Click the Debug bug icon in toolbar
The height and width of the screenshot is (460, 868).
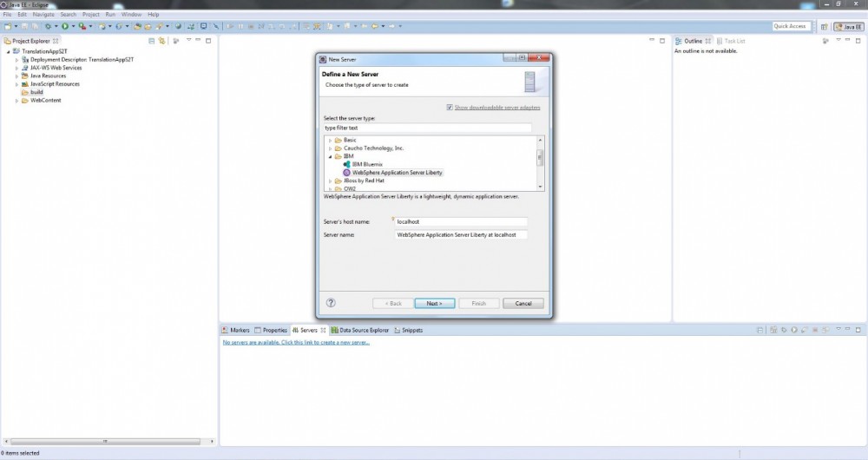48,26
